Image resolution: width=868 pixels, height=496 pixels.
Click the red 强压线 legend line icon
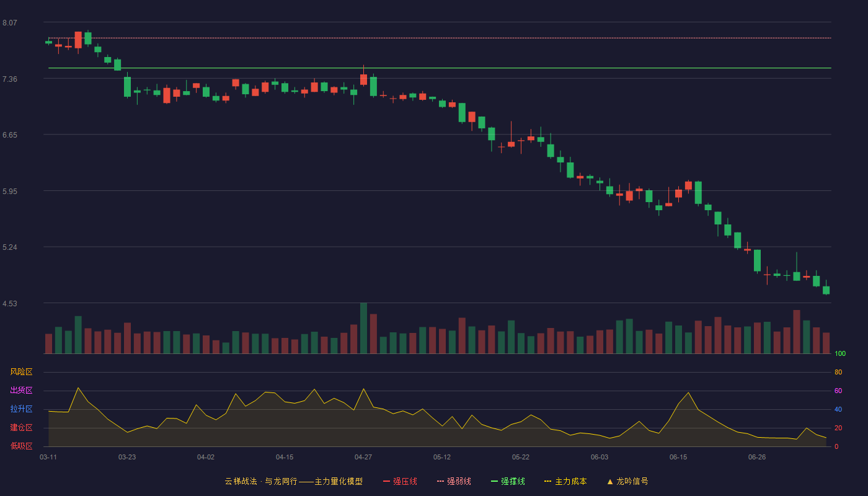point(387,481)
